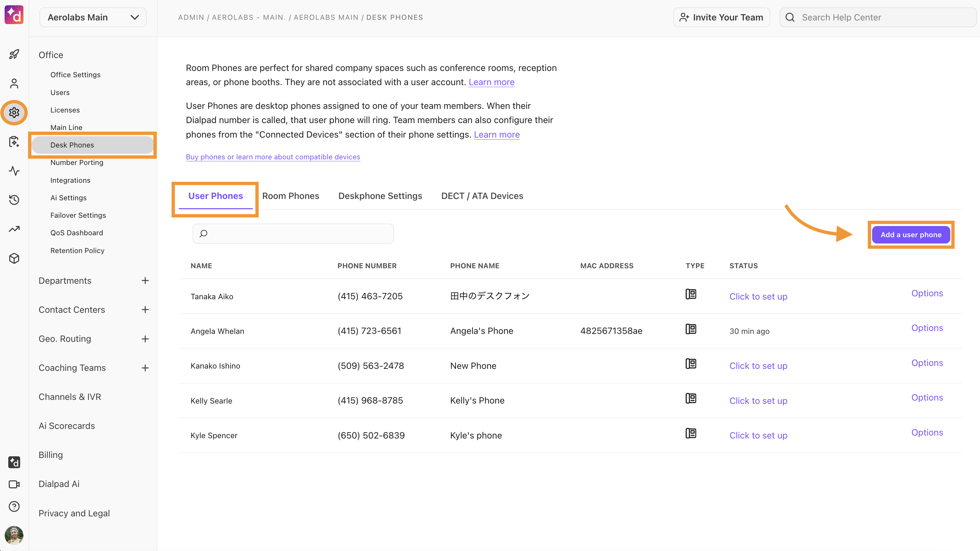Click desk phone type icon for Kelly Searle
The image size is (980, 551).
click(x=691, y=399)
